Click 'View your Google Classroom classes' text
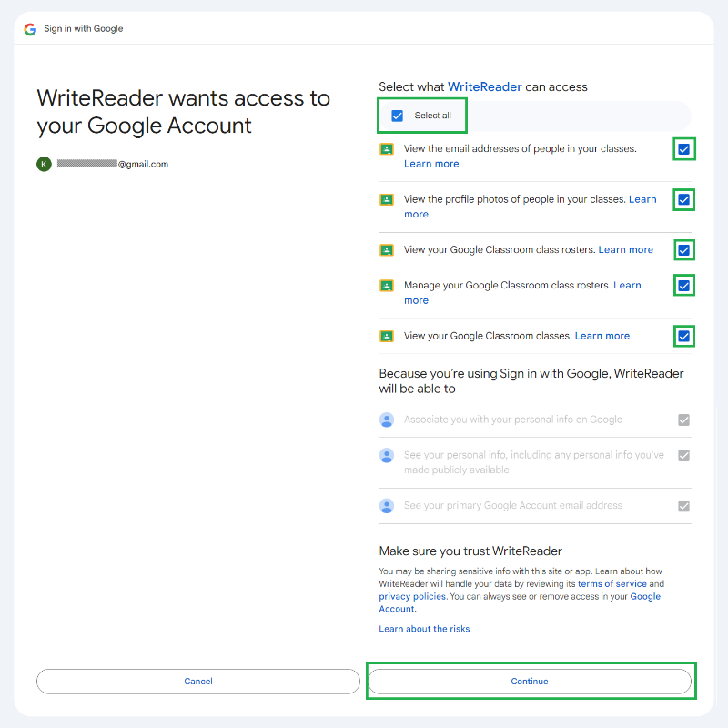 488,336
